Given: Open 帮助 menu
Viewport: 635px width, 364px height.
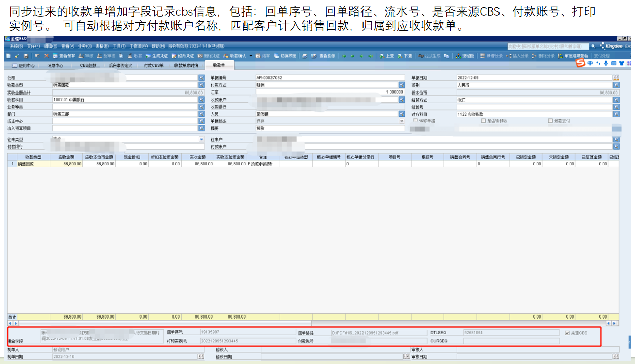Looking at the screenshot, I should click(x=158, y=46).
